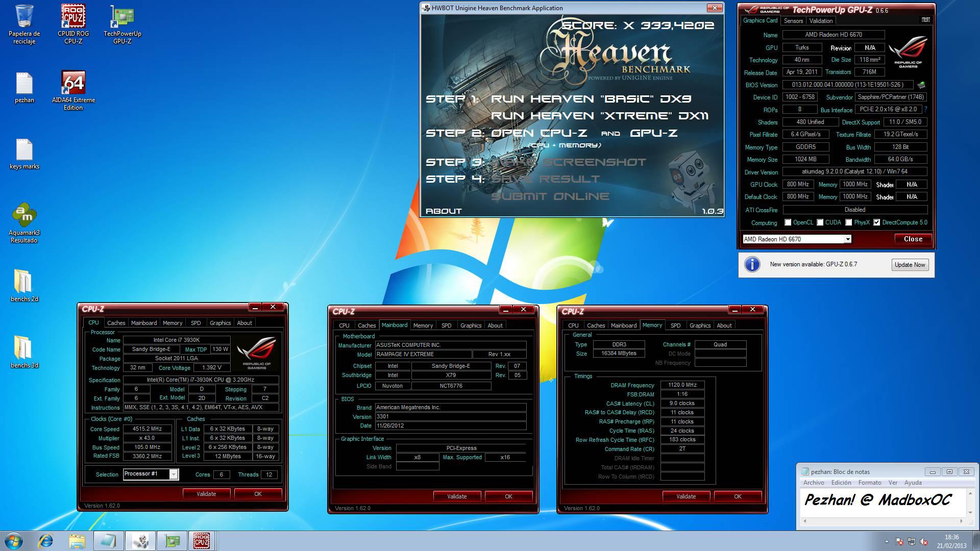Click the information icon in the GPU-Z update notice
Screen dimensions: 980x551
[752, 264]
